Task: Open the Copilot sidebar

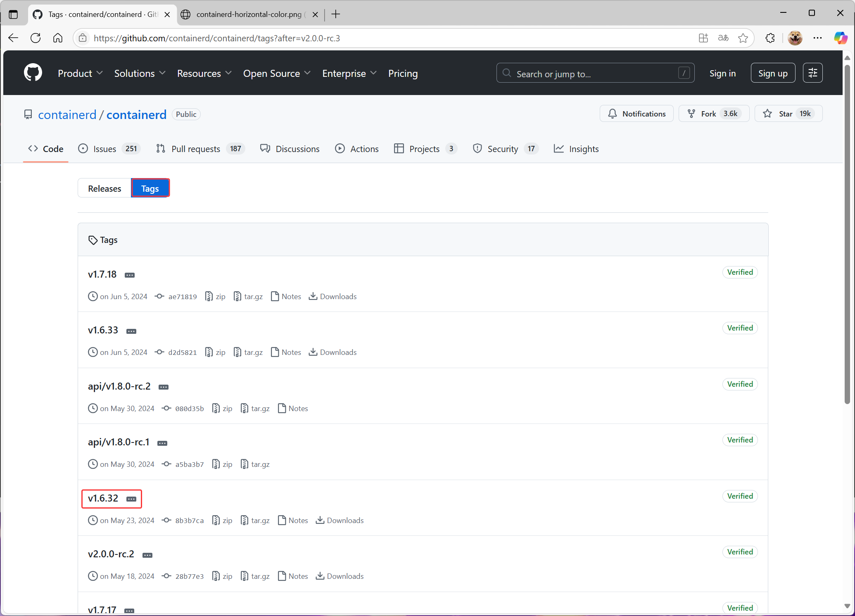Action: click(840, 38)
